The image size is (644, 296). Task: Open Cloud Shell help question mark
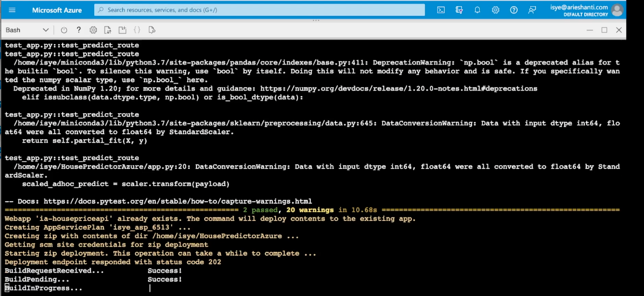(79, 30)
